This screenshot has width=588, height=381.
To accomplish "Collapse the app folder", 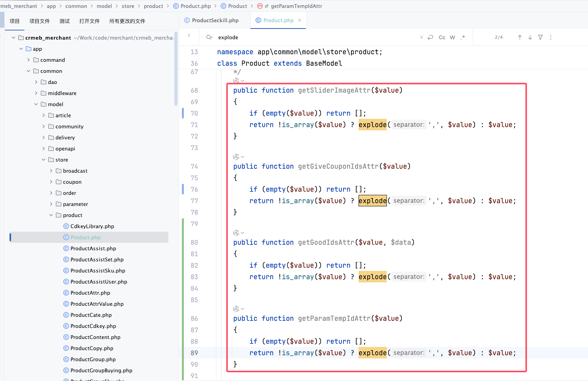I will tap(21, 49).
